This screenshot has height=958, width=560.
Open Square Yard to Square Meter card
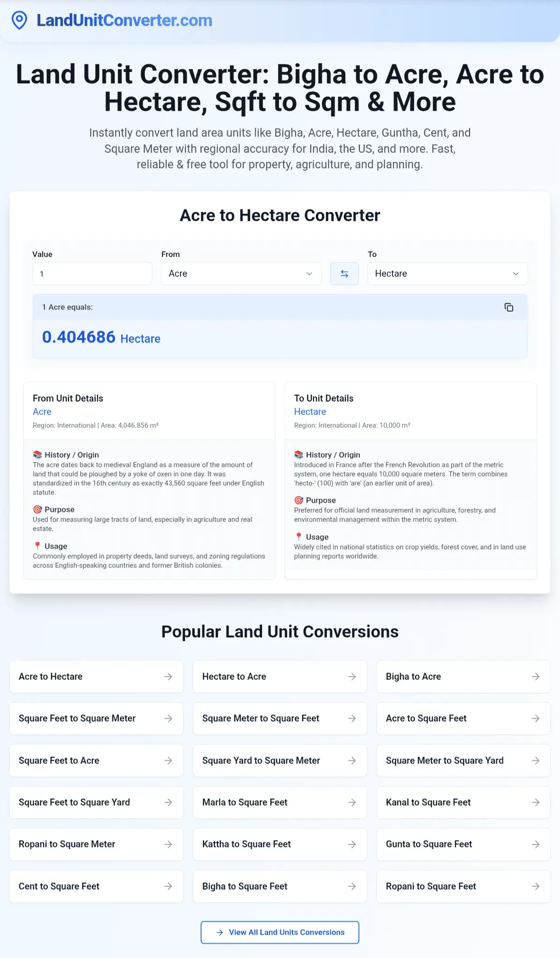point(280,761)
